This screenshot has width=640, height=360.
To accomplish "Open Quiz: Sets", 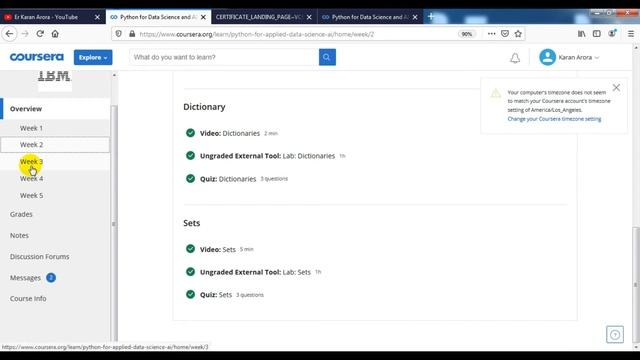I will point(216,295).
